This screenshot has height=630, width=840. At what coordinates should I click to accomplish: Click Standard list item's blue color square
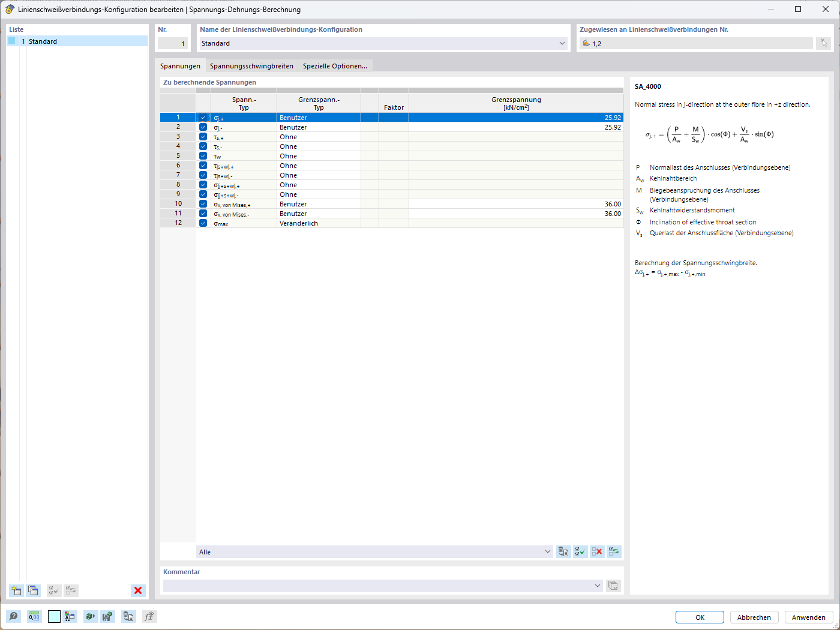(11, 41)
